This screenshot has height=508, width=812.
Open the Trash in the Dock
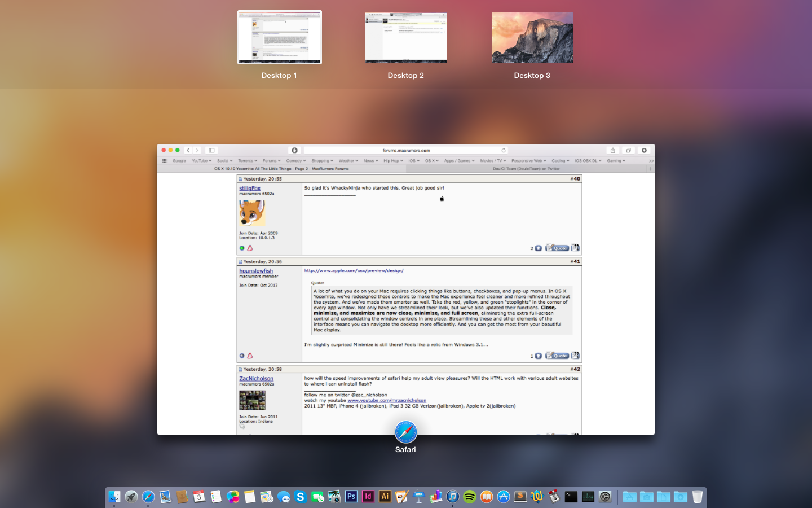(x=698, y=497)
